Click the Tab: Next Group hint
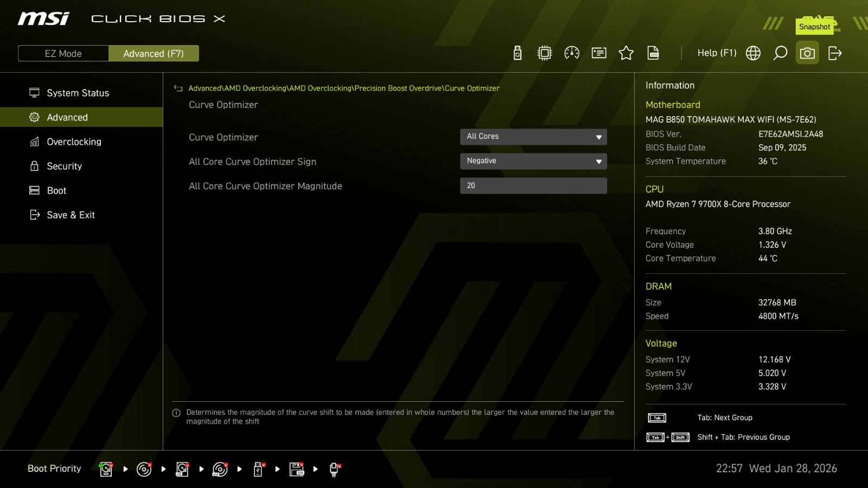Screen dimensions: 868x488 point(725,418)
